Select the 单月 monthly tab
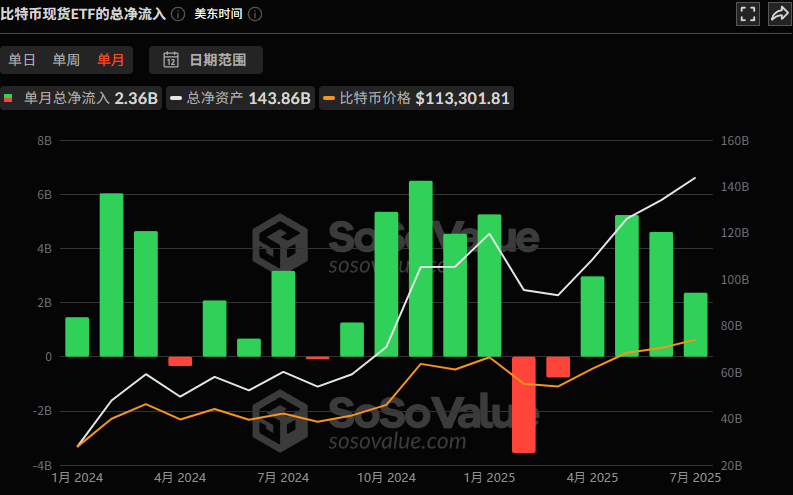 pyautogui.click(x=110, y=60)
